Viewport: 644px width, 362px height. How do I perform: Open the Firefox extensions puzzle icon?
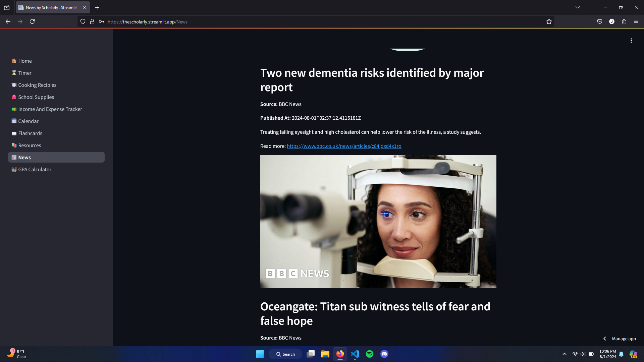[624, 22]
